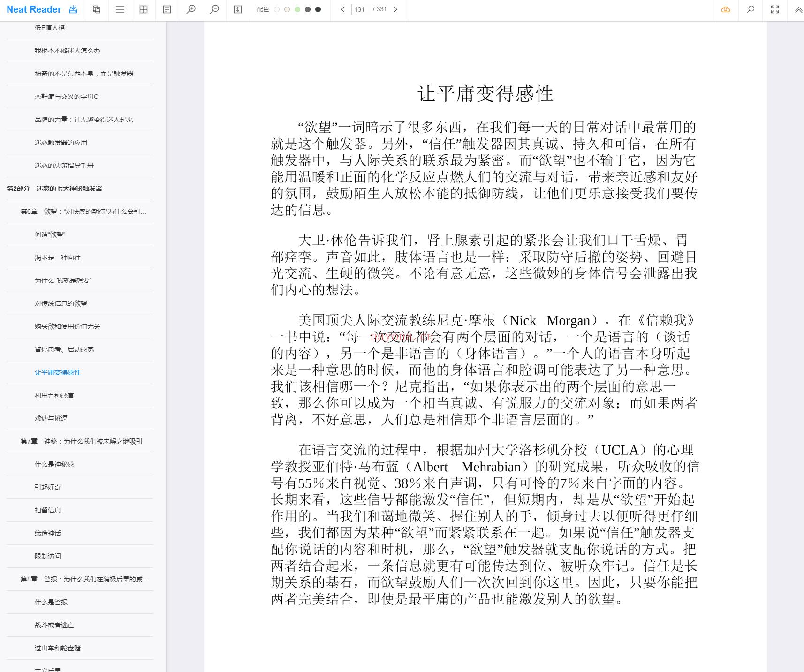The image size is (804, 672).
Task: Open section 战斗或者逃亡
Action: pyautogui.click(x=54, y=625)
